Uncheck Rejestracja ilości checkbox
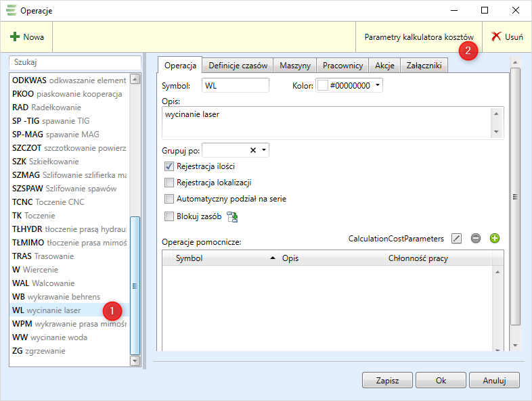532x401 pixels. tap(169, 166)
